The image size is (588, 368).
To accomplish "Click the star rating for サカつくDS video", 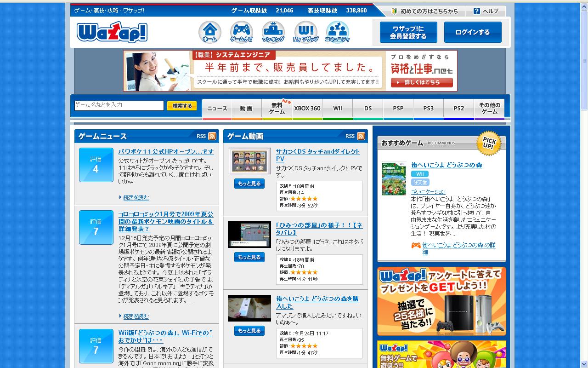I will (x=304, y=199).
